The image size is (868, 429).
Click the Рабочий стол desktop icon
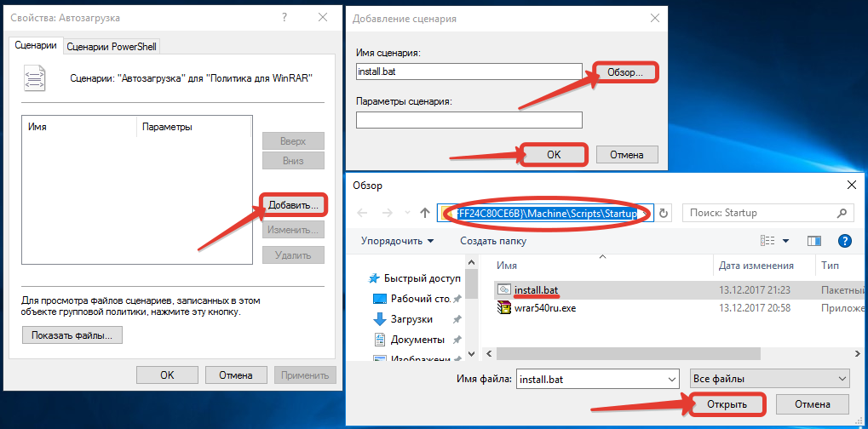(380, 299)
